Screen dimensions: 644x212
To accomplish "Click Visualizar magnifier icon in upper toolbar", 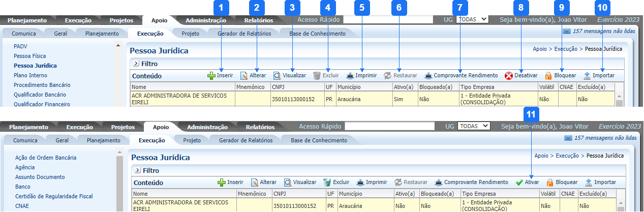I will pos(277,76).
